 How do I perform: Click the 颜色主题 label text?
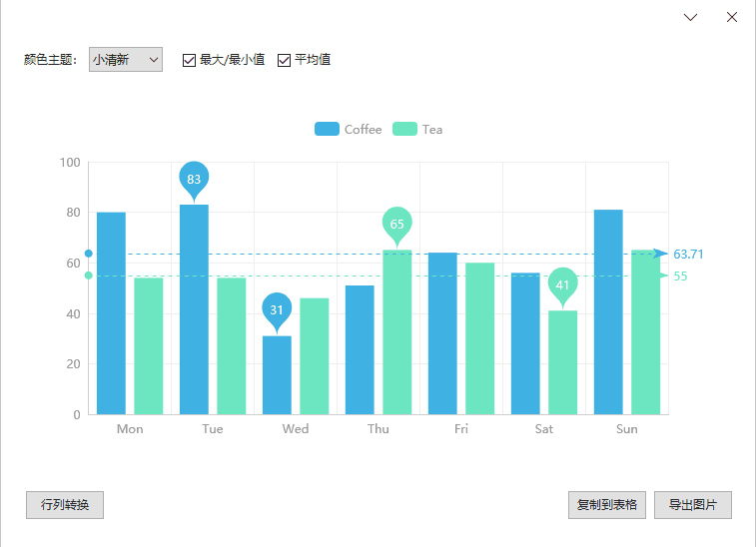pos(50,60)
